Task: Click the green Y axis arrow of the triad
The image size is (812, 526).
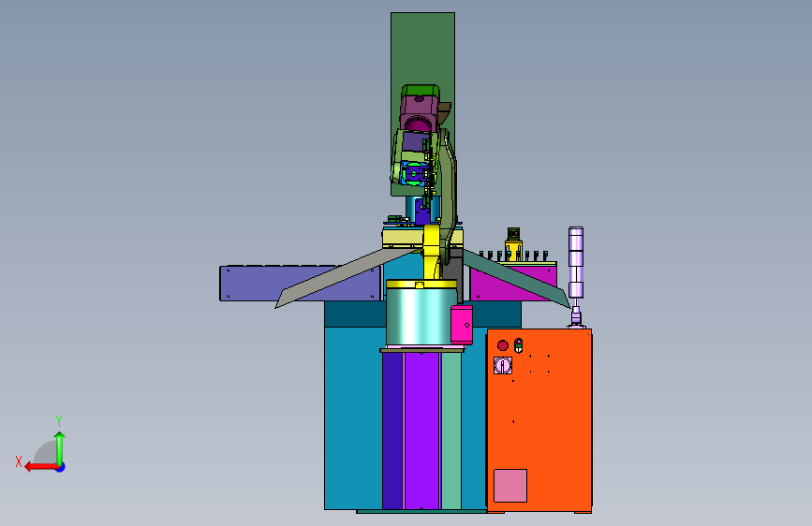Action: [60, 447]
